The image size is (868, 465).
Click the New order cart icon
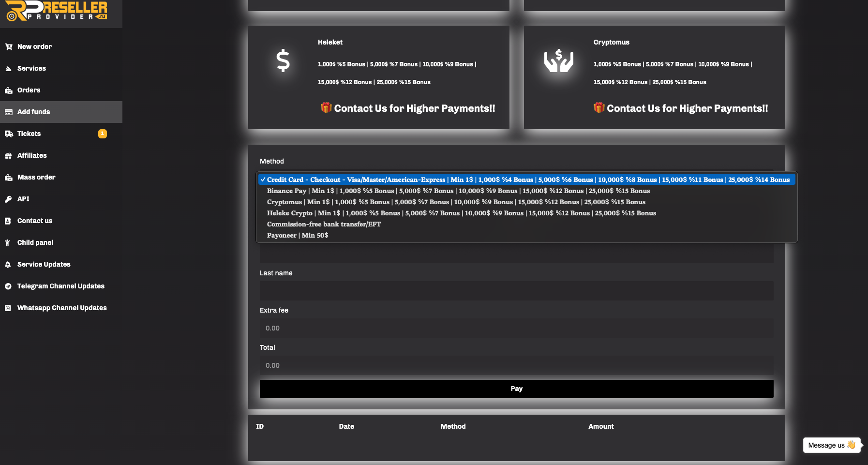point(8,47)
